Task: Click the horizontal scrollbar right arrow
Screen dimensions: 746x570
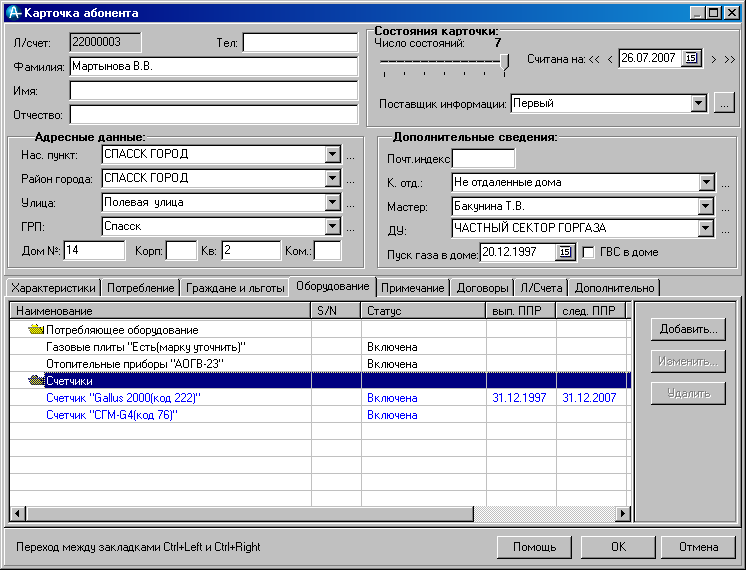Action: (x=623, y=513)
